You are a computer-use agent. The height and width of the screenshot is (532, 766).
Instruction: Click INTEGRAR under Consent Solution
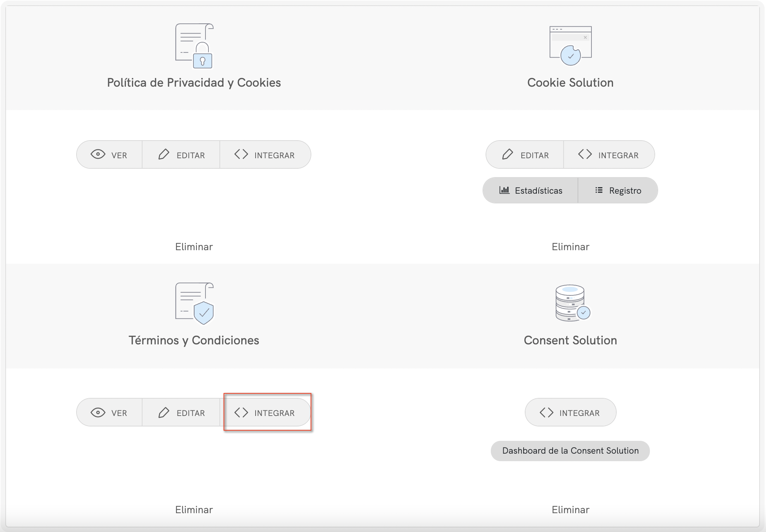point(570,413)
